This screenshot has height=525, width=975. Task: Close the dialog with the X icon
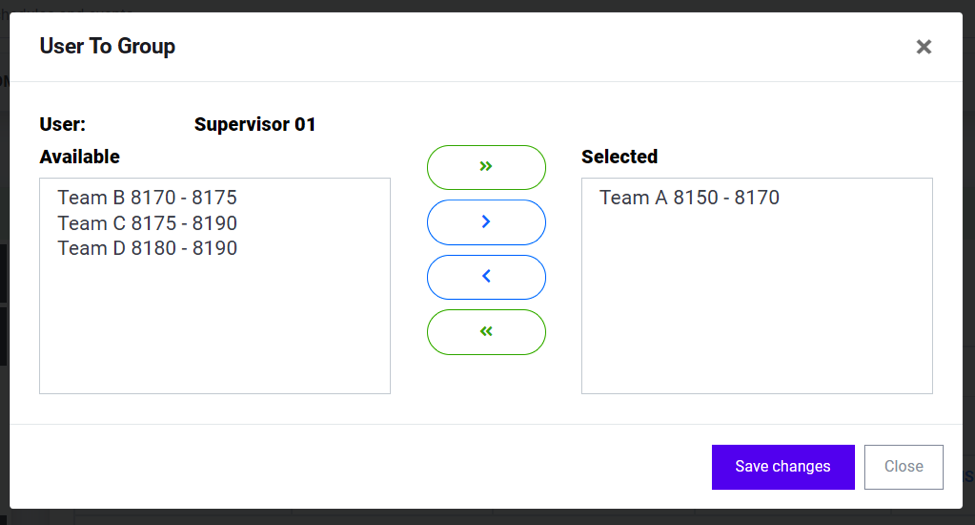pyautogui.click(x=923, y=47)
